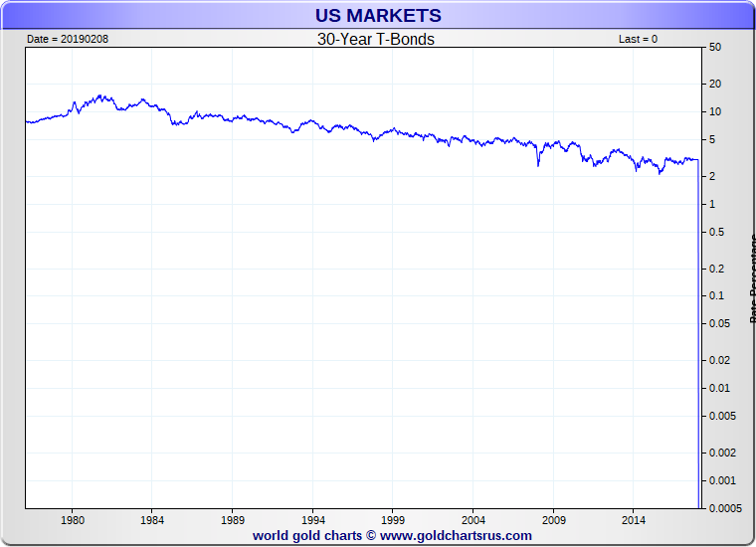This screenshot has width=756, height=547.
Task: Click the y-axis value 1
Action: click(712, 204)
